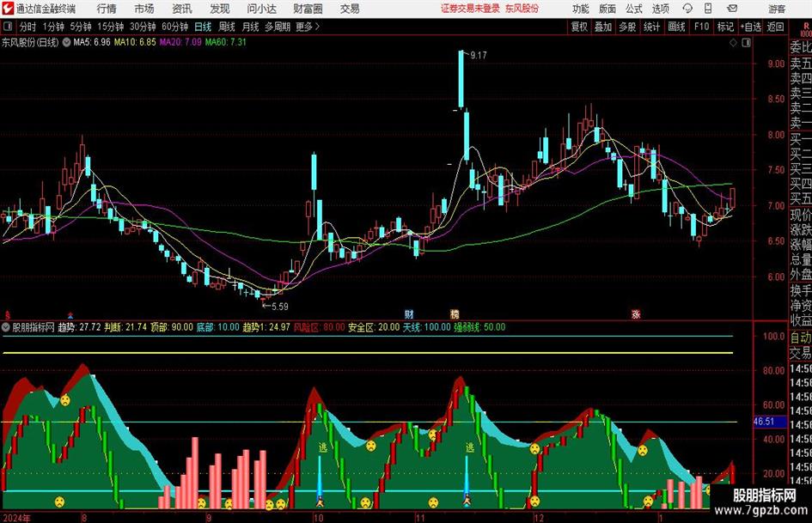Open the 公式 menu

[634, 9]
